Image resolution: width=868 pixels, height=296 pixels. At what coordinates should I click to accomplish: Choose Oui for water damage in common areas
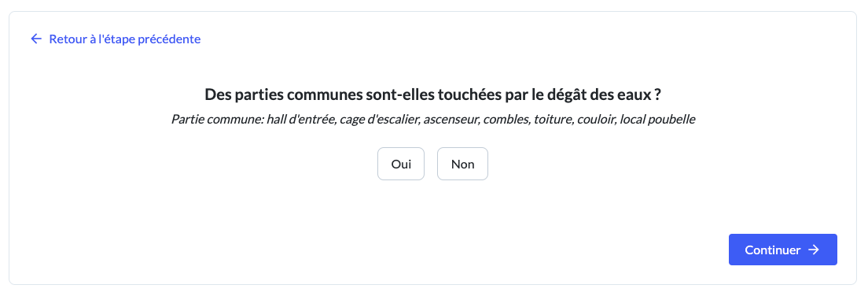tap(401, 164)
